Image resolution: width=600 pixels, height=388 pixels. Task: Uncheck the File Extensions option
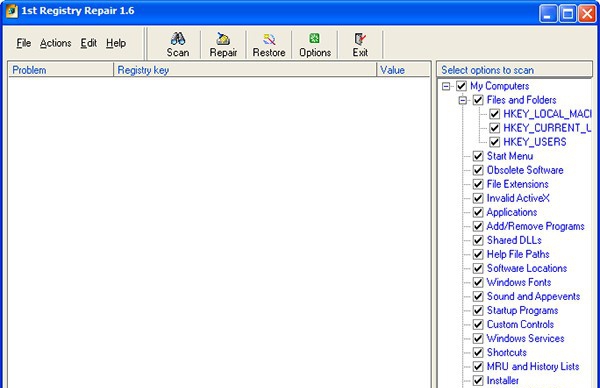[478, 184]
